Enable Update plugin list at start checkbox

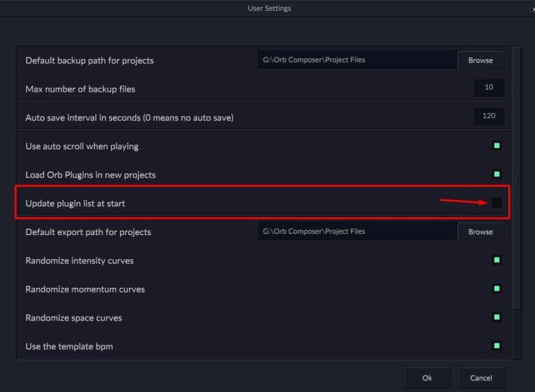(497, 203)
